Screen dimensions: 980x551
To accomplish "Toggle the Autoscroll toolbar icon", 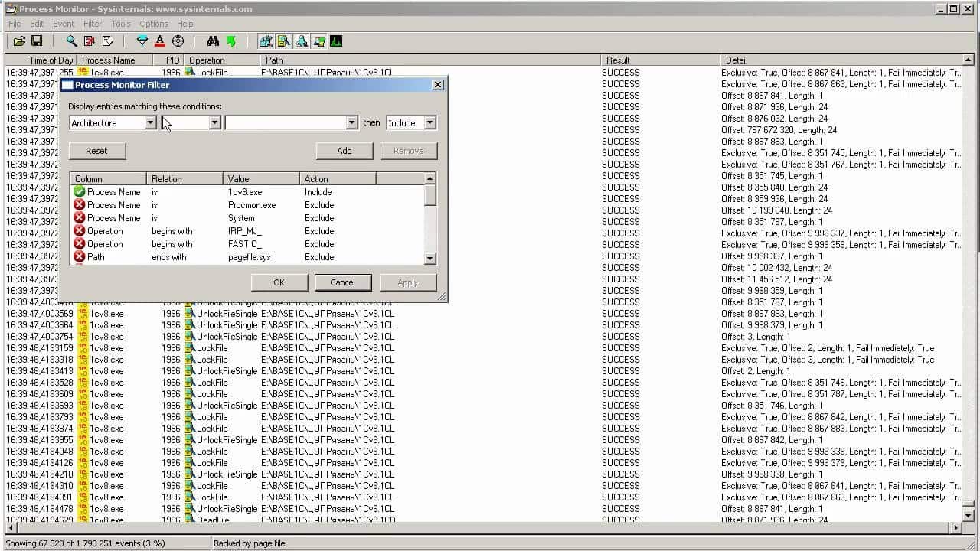I will tap(90, 41).
